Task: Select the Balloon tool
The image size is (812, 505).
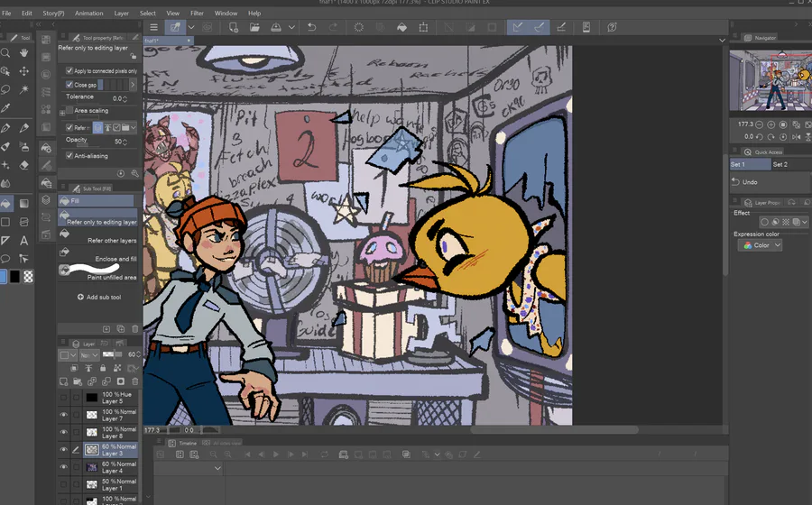Action: 5,259
